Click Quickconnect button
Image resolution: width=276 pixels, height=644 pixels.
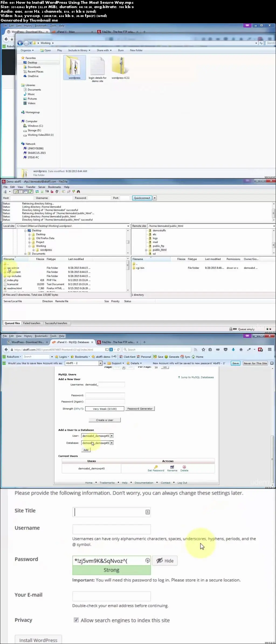pos(142,198)
